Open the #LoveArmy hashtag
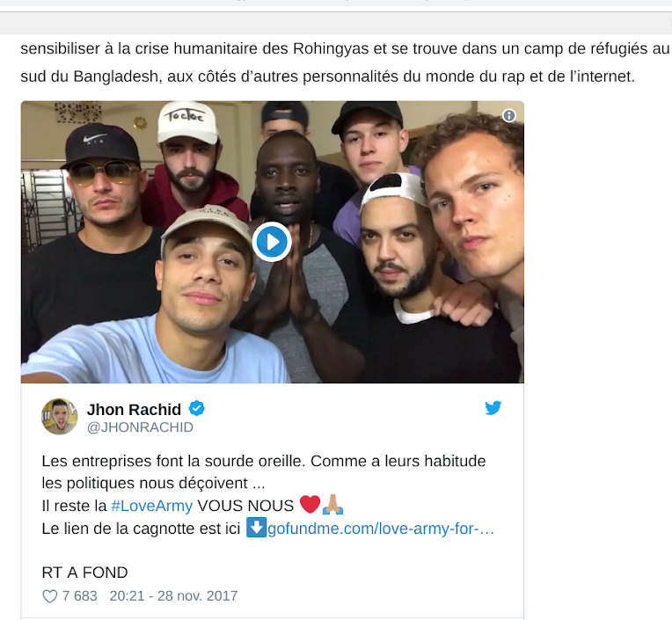 coord(152,506)
